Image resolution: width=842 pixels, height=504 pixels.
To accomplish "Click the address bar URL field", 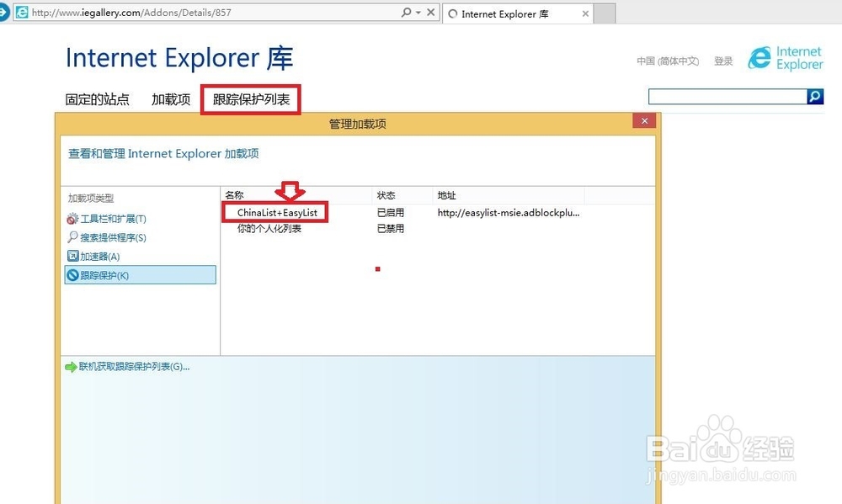I will [x=215, y=13].
